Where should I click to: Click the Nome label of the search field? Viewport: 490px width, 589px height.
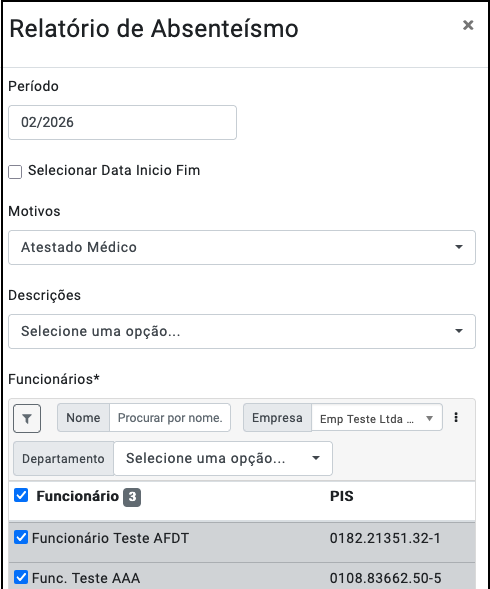click(x=83, y=418)
